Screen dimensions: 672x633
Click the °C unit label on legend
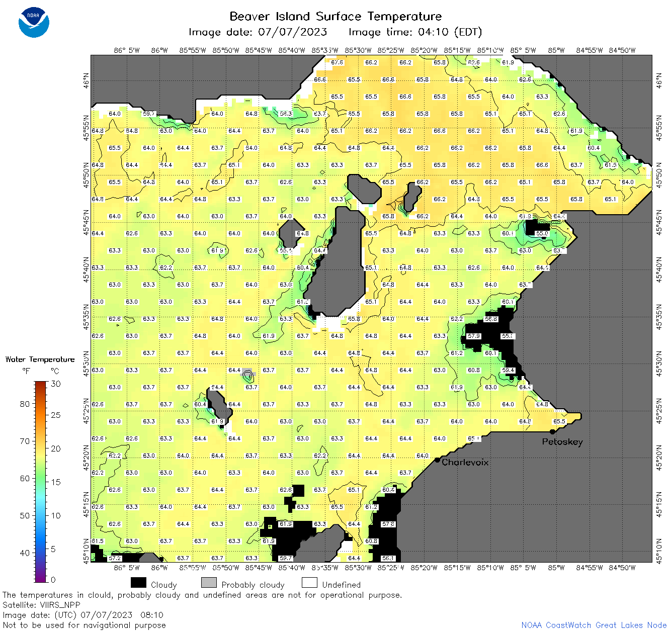(x=55, y=371)
